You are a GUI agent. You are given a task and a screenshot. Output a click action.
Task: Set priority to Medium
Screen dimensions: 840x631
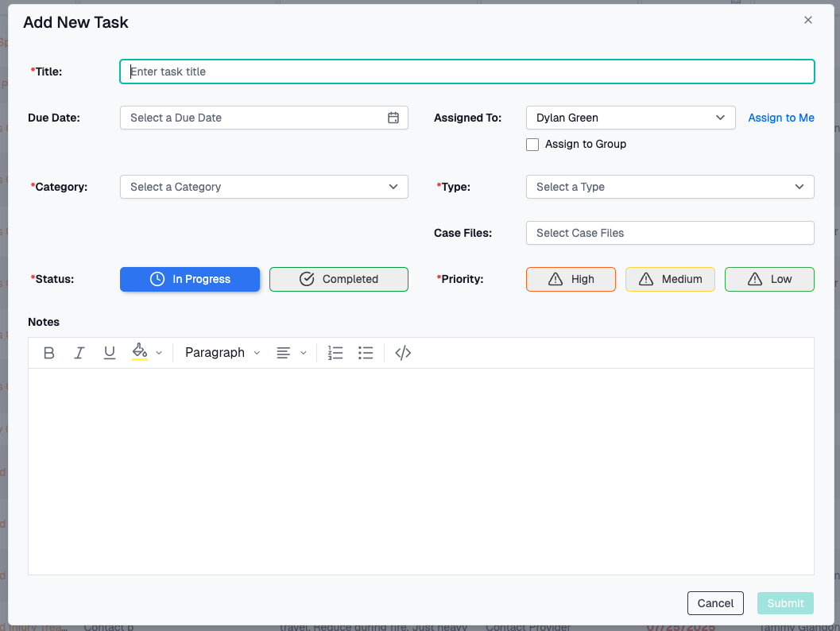point(670,279)
